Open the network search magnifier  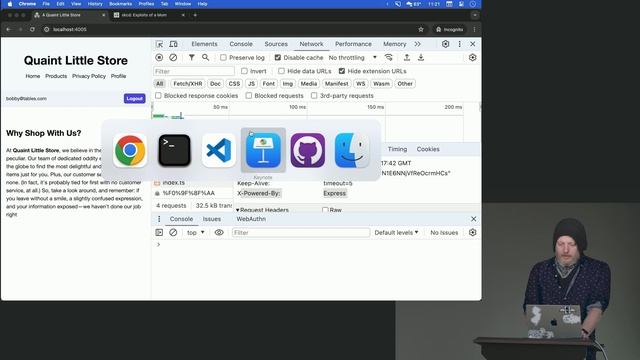pyautogui.click(x=206, y=58)
